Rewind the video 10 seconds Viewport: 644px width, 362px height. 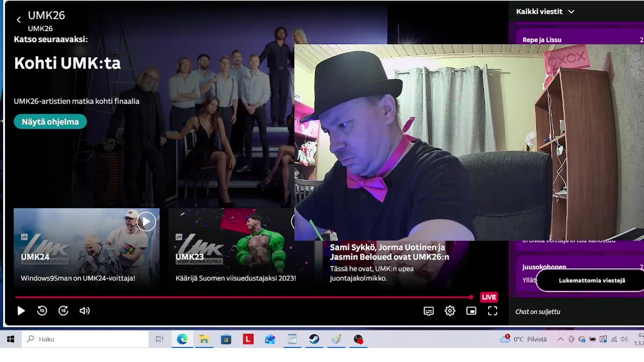click(42, 311)
